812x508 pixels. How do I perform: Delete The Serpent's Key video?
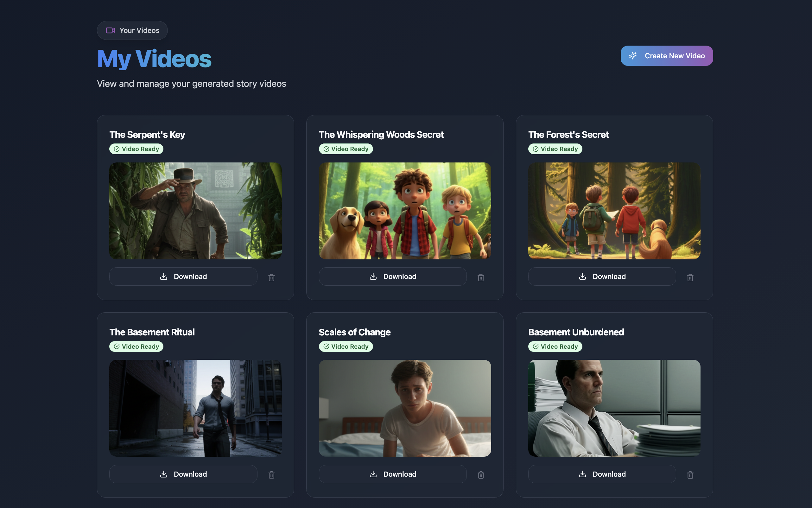(271, 277)
